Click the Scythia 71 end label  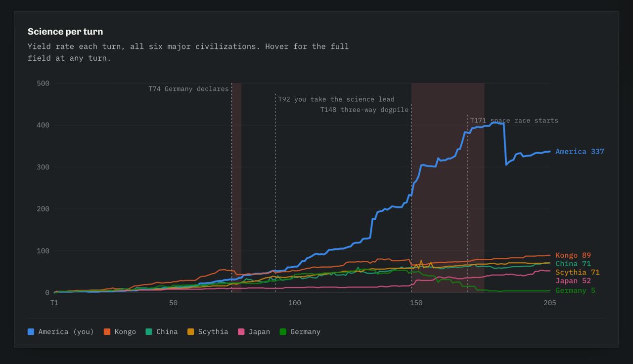click(578, 272)
